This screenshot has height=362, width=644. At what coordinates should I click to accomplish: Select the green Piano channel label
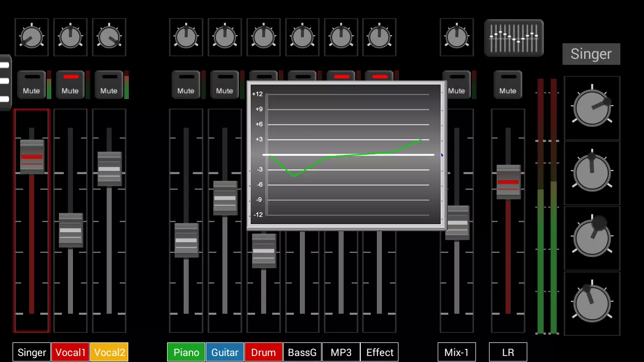click(x=186, y=352)
